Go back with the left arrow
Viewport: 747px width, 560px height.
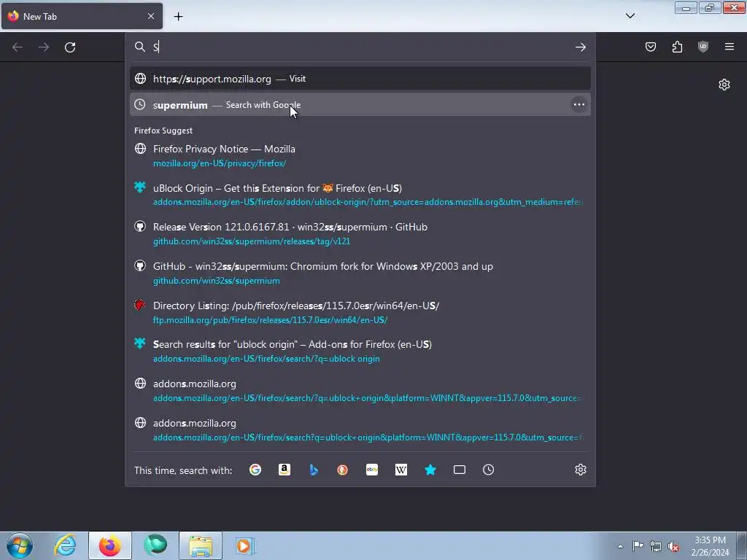(x=18, y=47)
